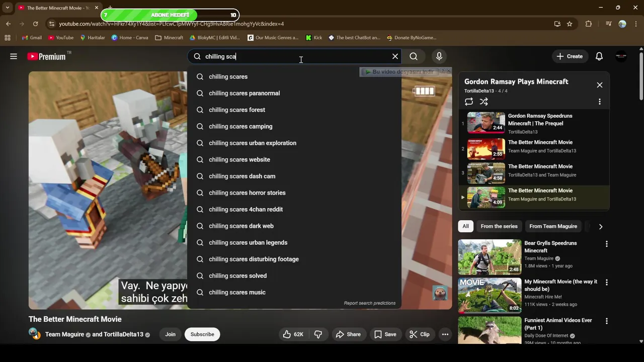Viewport: 644px width, 362px height.
Task: Choose 'chilling scares dark web' suggestion
Action: (294, 226)
